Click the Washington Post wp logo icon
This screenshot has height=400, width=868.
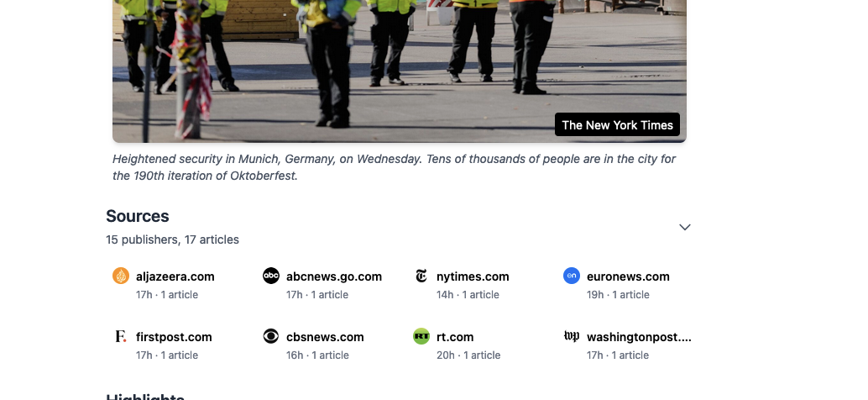click(572, 336)
